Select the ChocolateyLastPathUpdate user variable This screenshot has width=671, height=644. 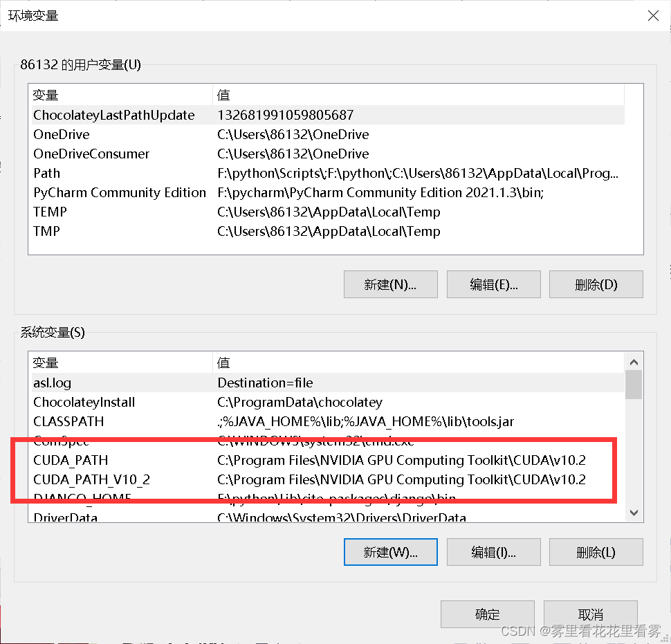pyautogui.click(x=328, y=115)
